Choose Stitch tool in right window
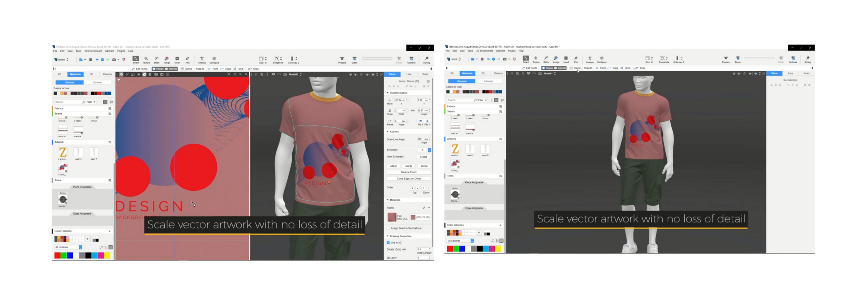This screenshot has height=305, width=868. coord(546,59)
